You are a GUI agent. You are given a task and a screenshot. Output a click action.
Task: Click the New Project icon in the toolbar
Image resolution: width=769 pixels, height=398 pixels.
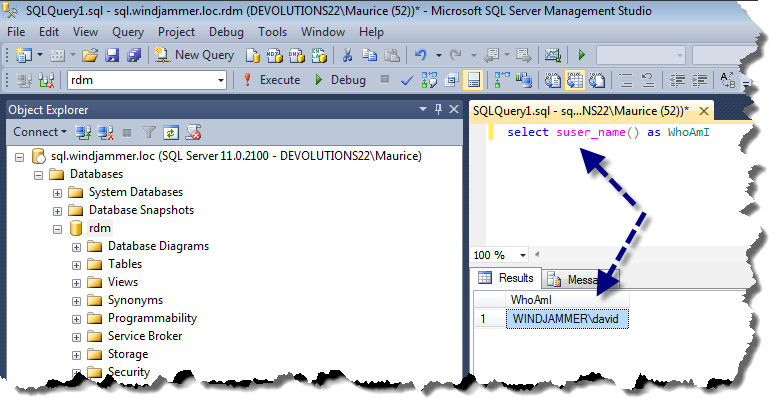pos(24,55)
